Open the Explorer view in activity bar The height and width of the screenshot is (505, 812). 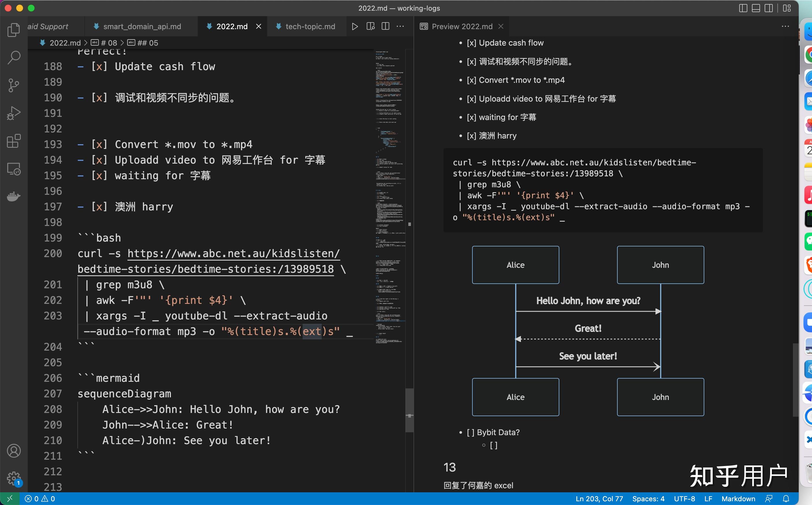pyautogui.click(x=14, y=30)
